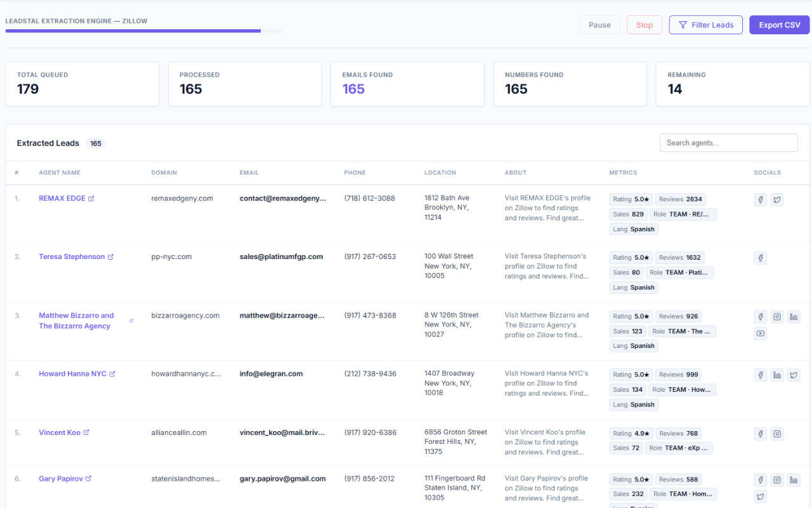Pause the extraction

coord(599,25)
